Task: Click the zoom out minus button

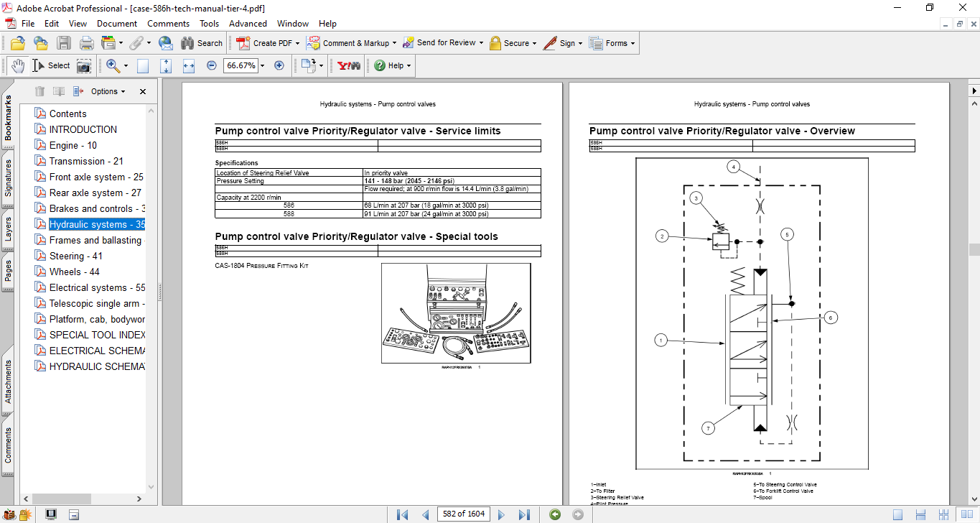Action: pyautogui.click(x=212, y=65)
